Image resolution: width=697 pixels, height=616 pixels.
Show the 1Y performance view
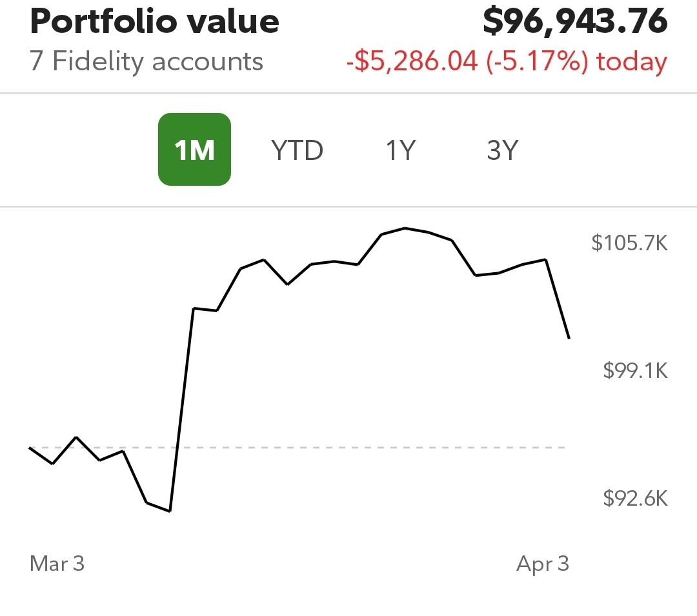point(400,150)
